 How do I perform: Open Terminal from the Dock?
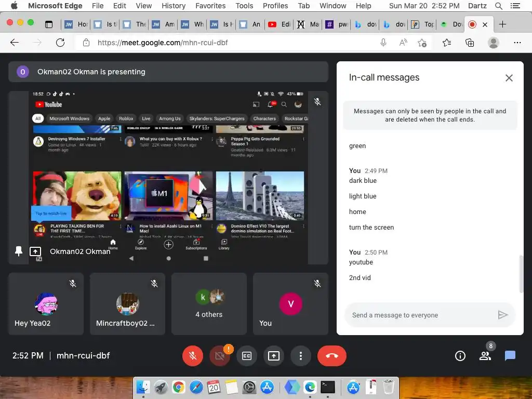[328, 387]
